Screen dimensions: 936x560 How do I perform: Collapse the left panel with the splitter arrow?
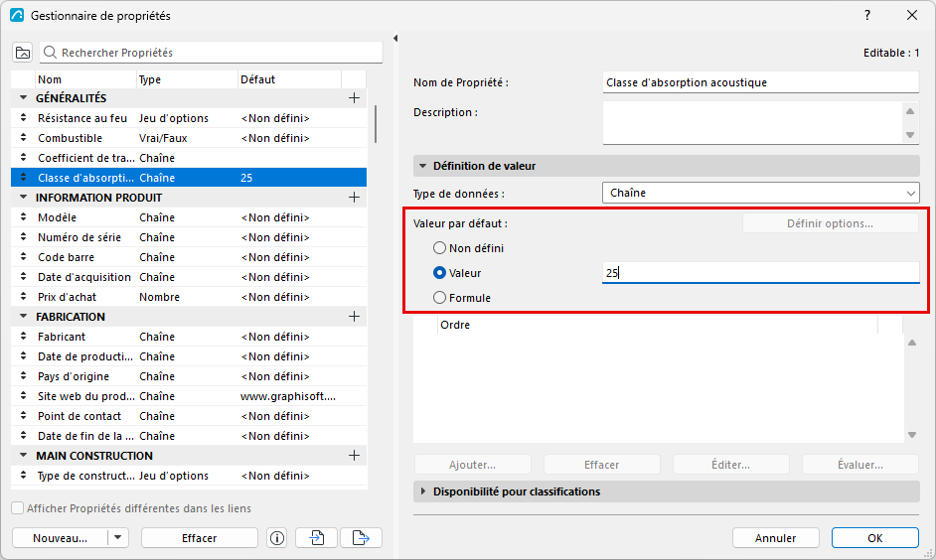pyautogui.click(x=395, y=38)
